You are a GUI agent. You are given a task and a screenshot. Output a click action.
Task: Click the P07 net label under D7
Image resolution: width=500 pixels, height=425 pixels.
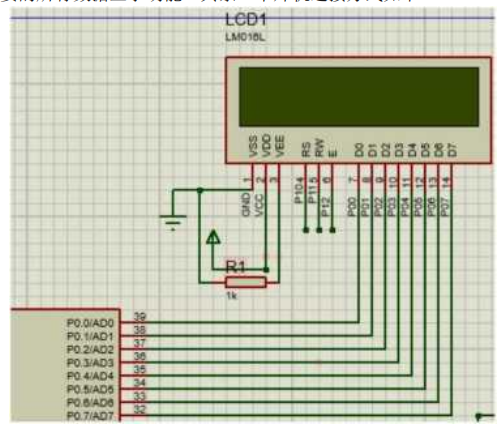pos(445,207)
